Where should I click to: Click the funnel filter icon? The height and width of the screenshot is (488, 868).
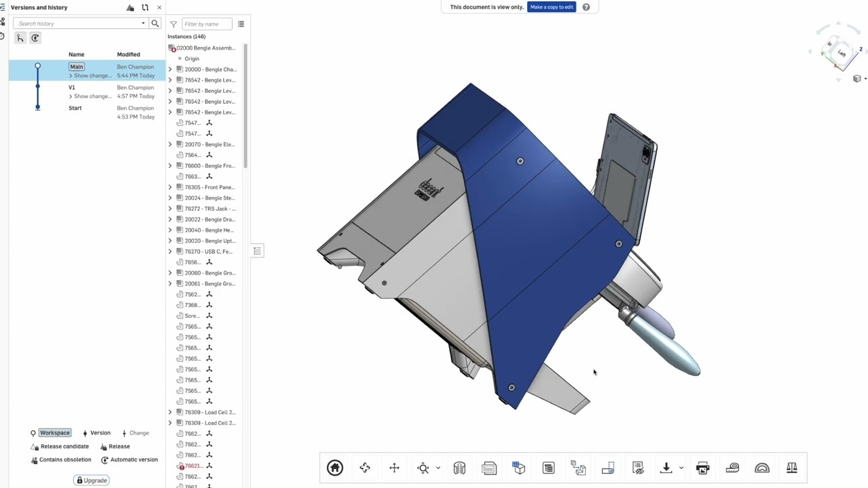(x=174, y=24)
